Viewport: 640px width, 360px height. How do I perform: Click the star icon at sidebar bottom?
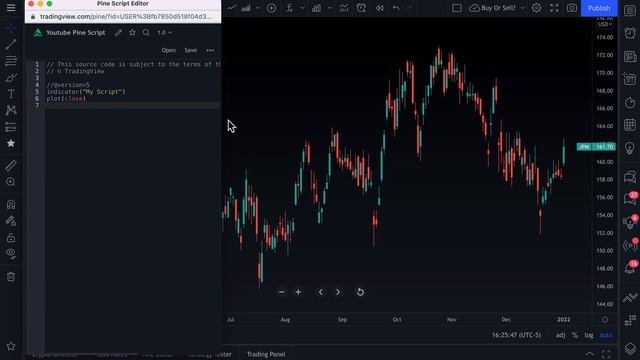coord(11,346)
